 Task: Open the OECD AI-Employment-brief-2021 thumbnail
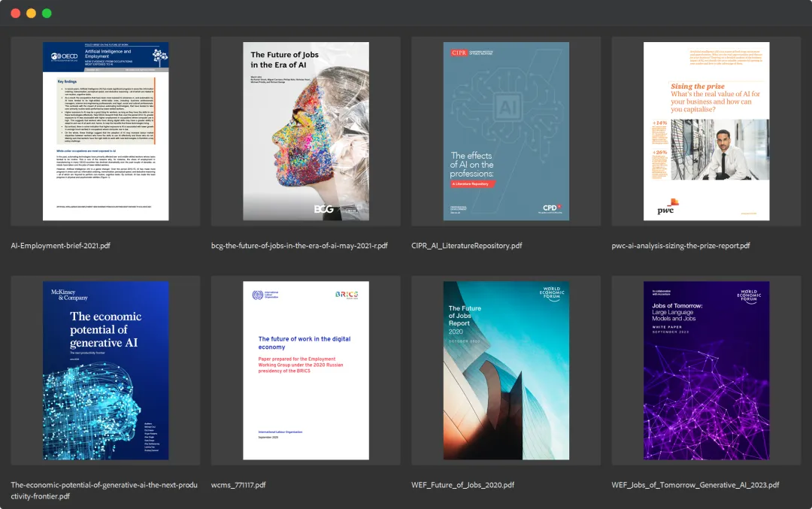pyautogui.click(x=105, y=131)
